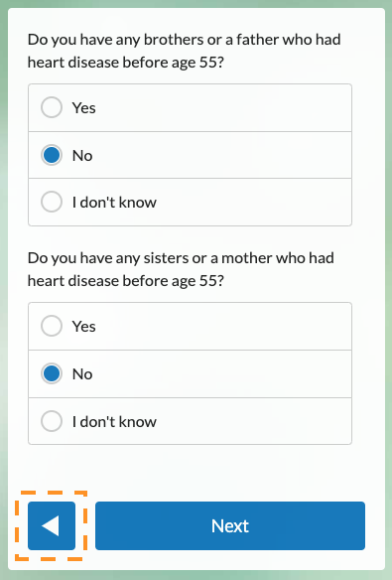Click the word Next on the blue button

[230, 526]
